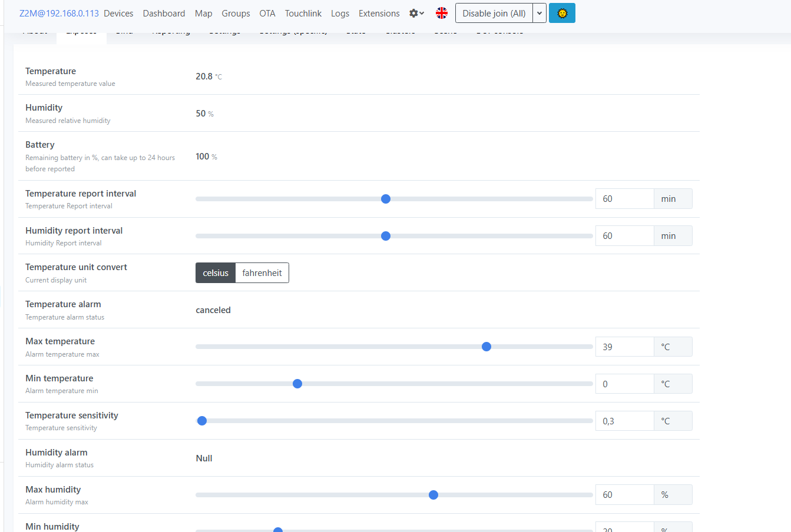The height and width of the screenshot is (532, 791).
Task: Focus the Temperature report interval value field
Action: [x=624, y=199]
